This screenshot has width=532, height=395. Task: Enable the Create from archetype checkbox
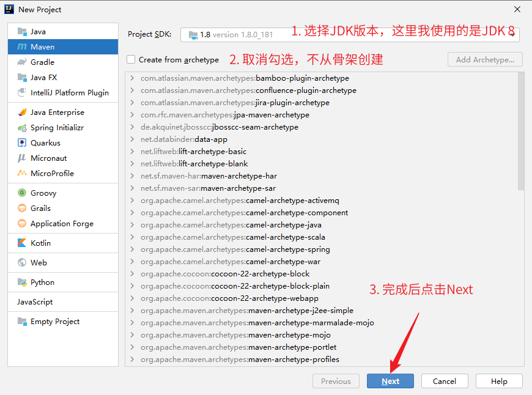click(x=131, y=59)
